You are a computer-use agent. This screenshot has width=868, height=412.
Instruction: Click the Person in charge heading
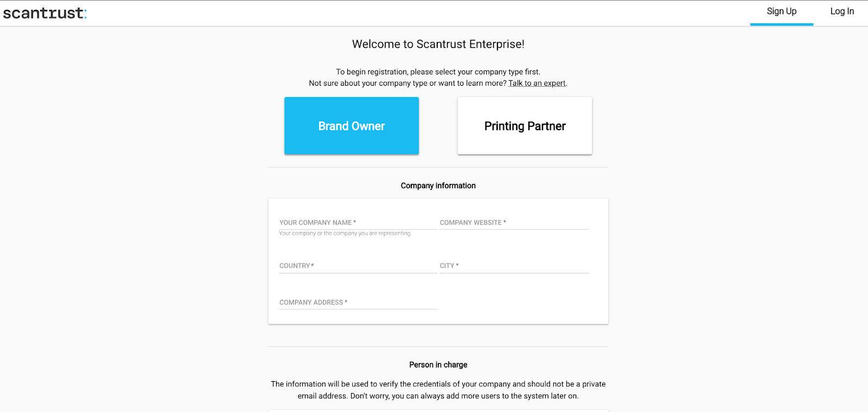[438, 365]
